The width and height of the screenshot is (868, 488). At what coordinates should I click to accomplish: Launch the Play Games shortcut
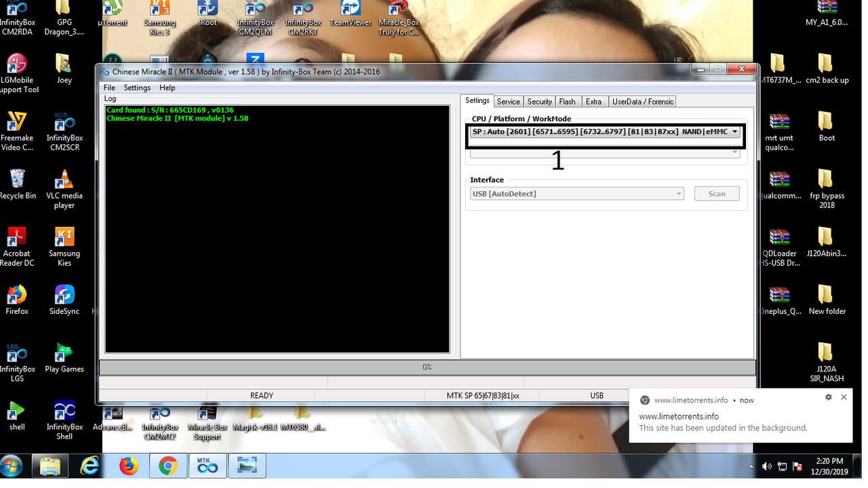tap(64, 358)
